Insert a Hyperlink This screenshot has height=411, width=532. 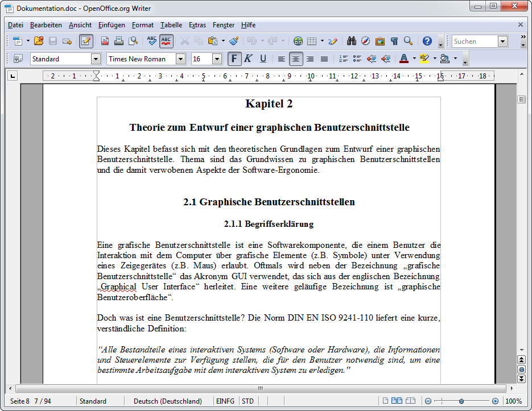(x=298, y=40)
